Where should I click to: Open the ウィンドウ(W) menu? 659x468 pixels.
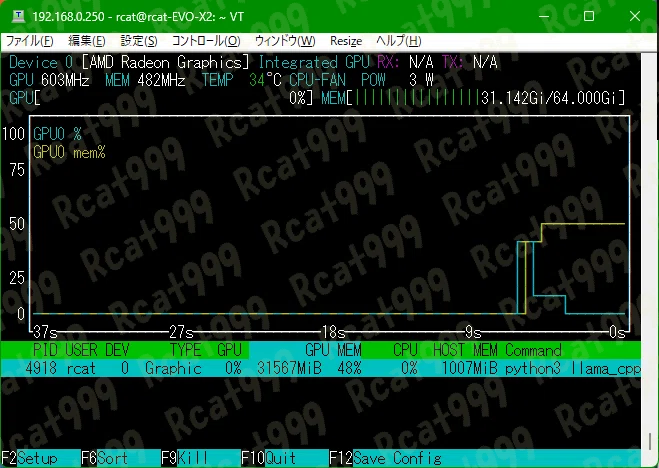[x=285, y=41]
